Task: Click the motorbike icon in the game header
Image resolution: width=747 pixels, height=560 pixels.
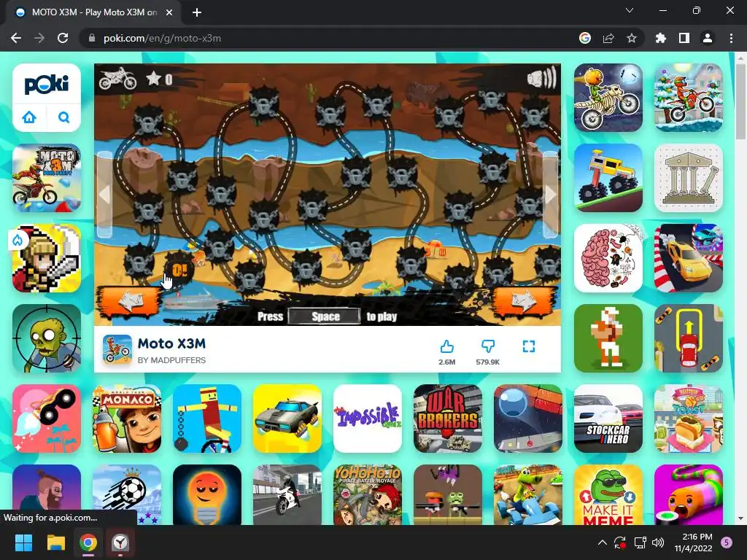Action: [117, 79]
